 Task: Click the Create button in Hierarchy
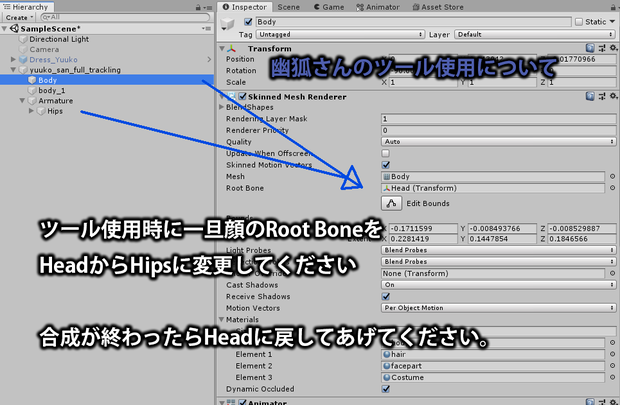click(19, 17)
